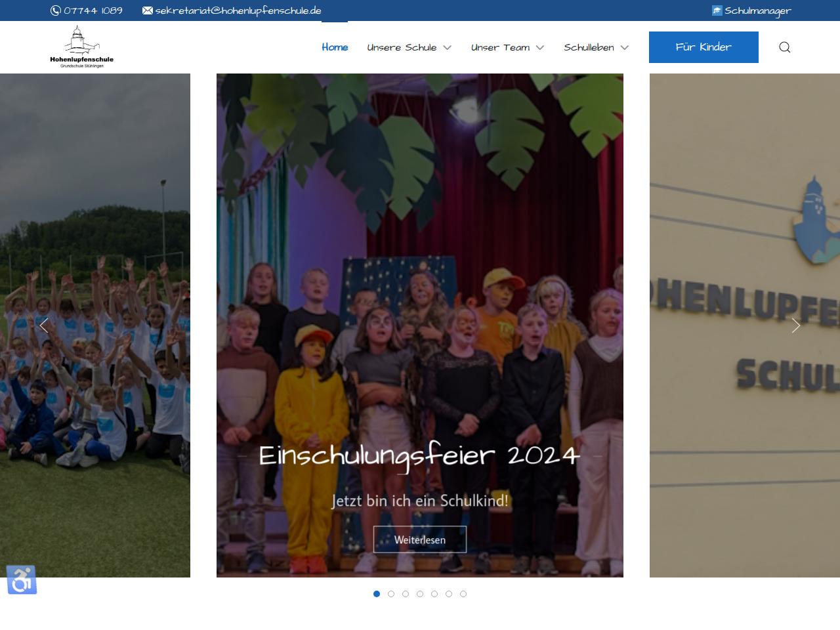Open the accessibility wheelchair widget
This screenshot has height=630, width=840.
click(x=22, y=580)
